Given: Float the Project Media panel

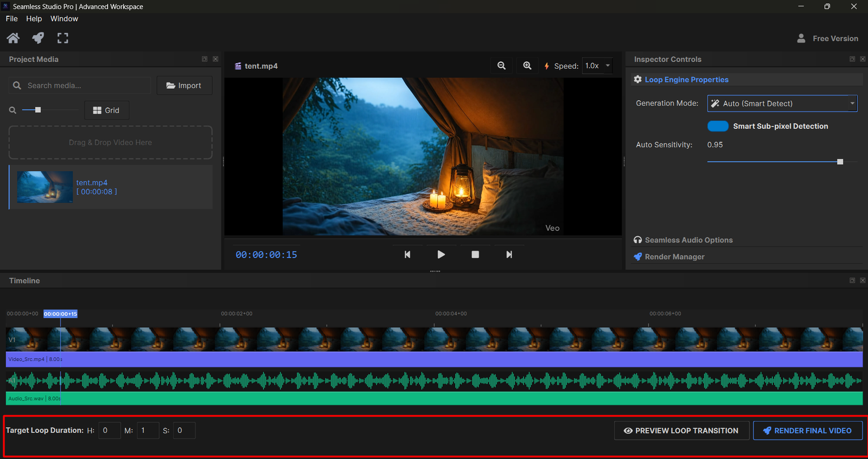Looking at the screenshot, I should click(x=205, y=59).
